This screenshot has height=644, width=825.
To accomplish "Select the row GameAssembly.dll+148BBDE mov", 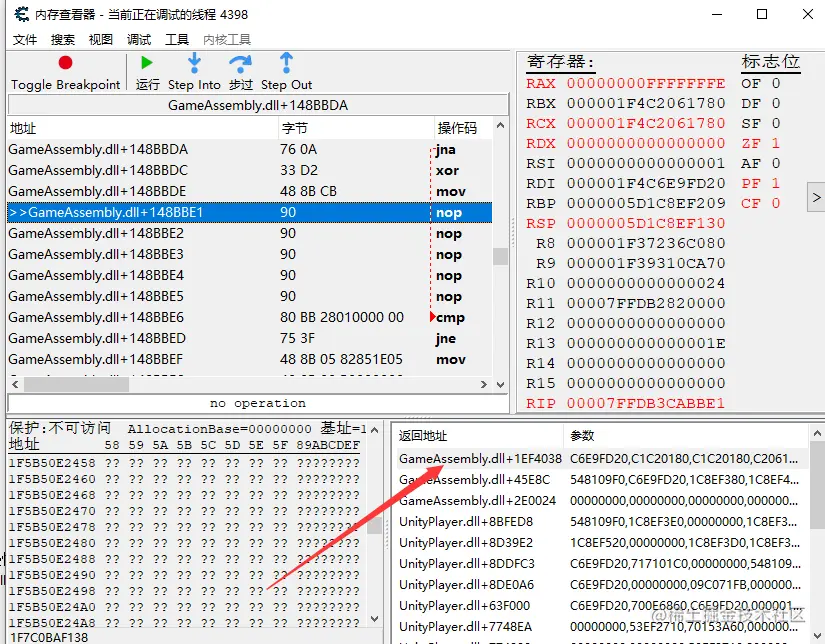I will 250,192.
